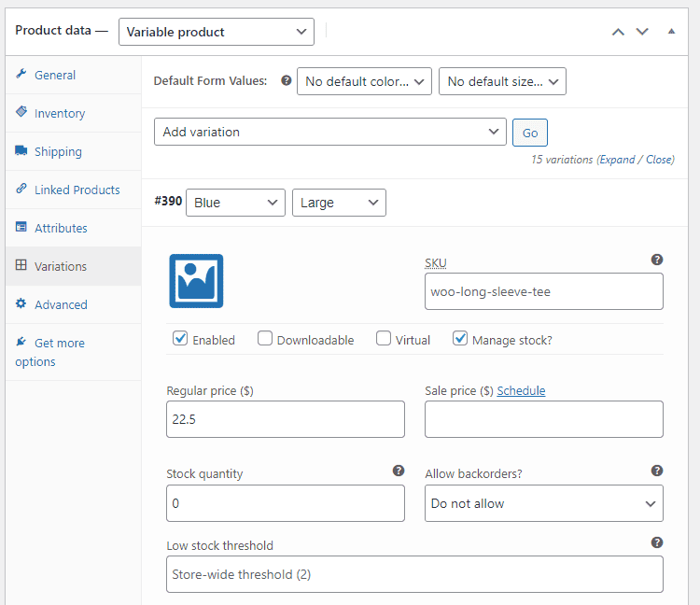Screen dimensions: 700x605
Task: Move Product data panel up arrow
Action: (x=618, y=32)
